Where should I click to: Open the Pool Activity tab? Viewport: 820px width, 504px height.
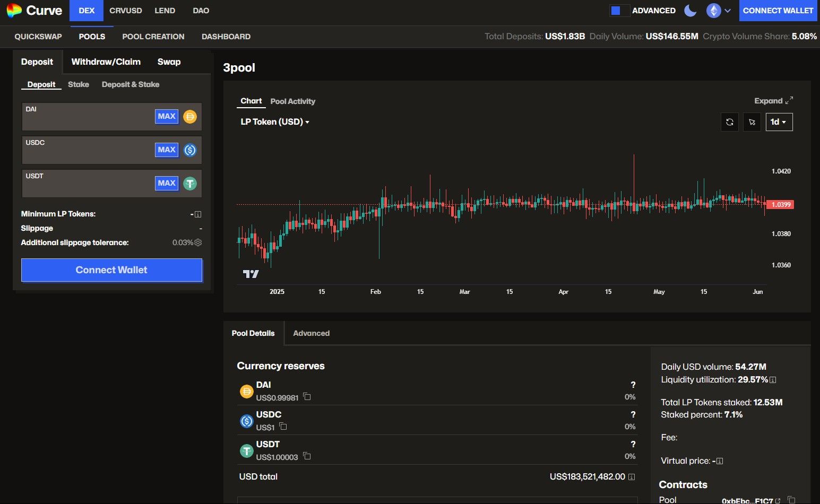292,101
